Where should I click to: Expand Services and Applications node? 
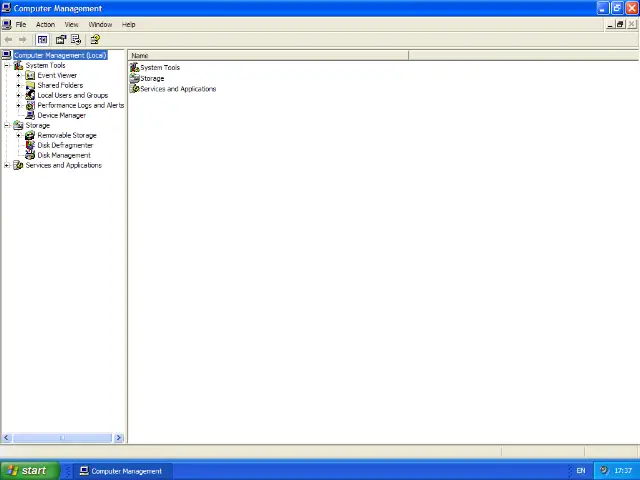click(x=7, y=165)
